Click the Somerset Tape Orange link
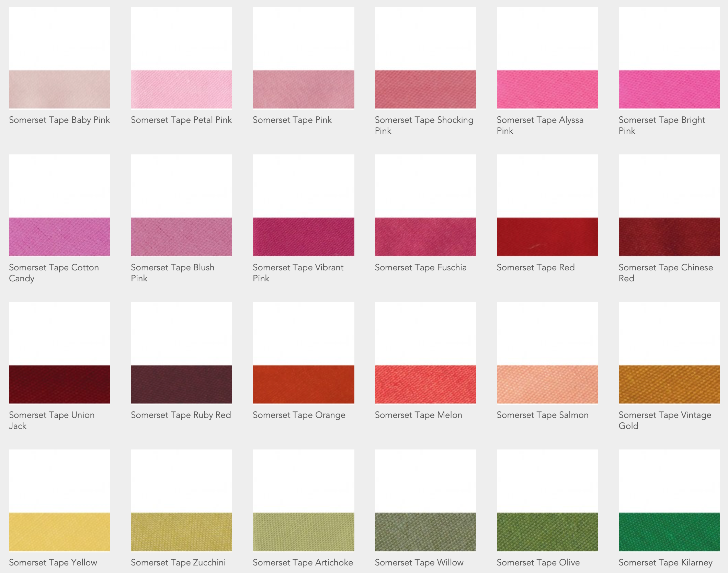This screenshot has height=573, width=728. pyautogui.click(x=299, y=415)
